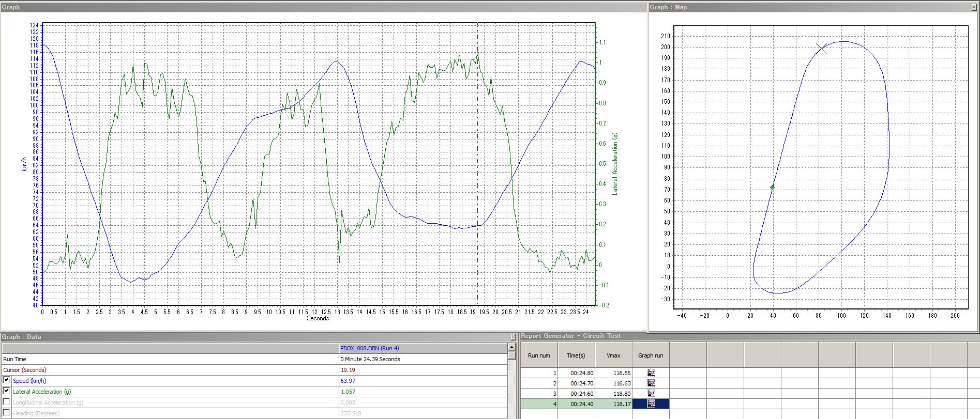Close the Graph Map panel
Image resolution: width=980 pixels, height=419 pixels.
[975, 7]
